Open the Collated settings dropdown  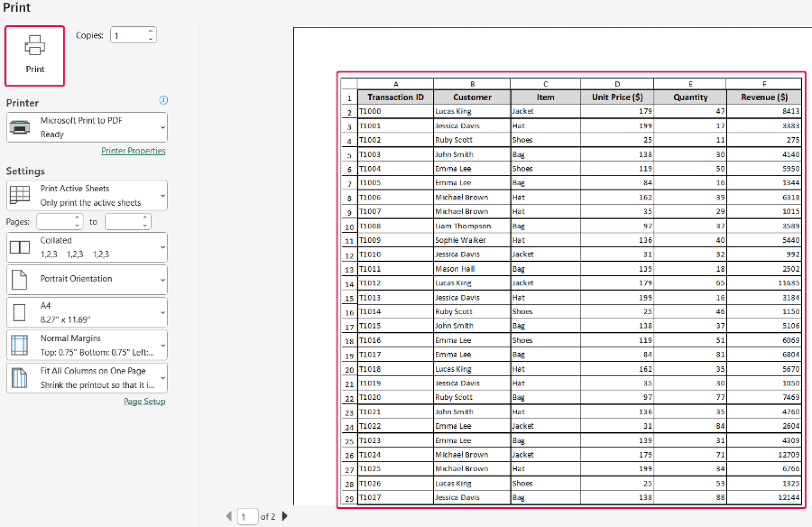click(x=163, y=247)
